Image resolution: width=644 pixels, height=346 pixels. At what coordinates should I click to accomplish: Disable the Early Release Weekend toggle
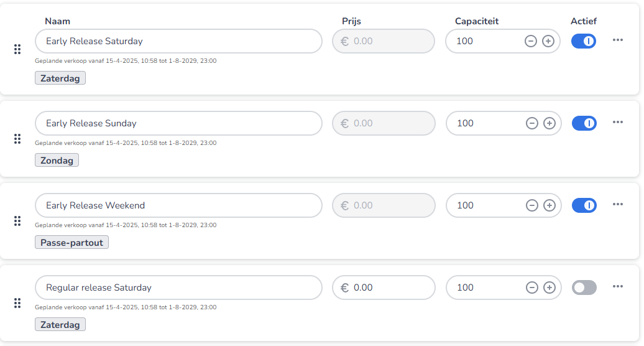[x=584, y=205]
